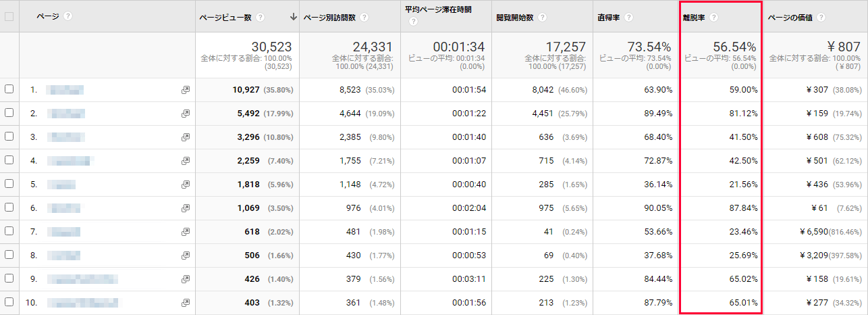Open row 8 page in new window icon
The width and height of the screenshot is (868, 315).
point(186,256)
